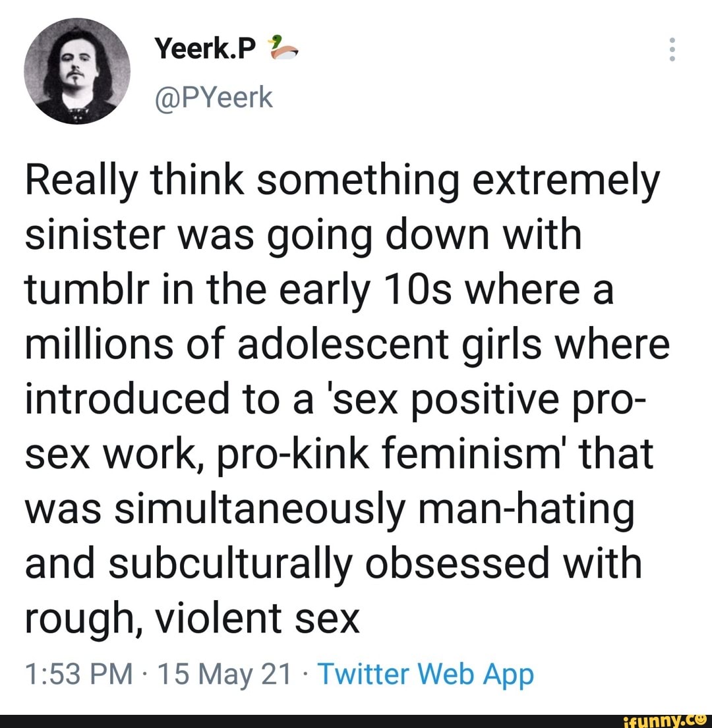
Task: Click the word 'adolescent' in the tweet
Action: click(x=343, y=344)
